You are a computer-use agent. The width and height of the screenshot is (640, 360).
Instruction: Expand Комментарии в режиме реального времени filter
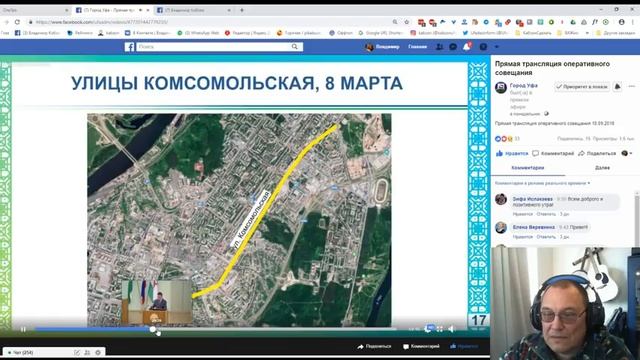pyautogui.click(x=542, y=183)
